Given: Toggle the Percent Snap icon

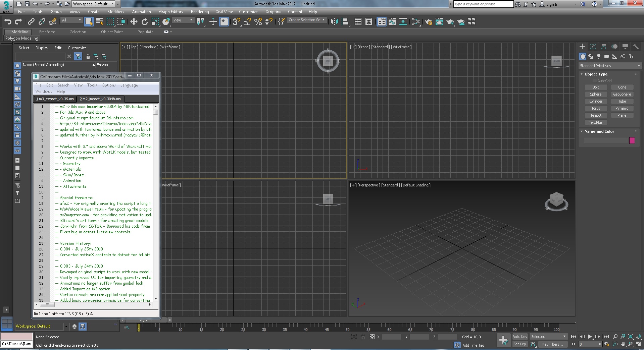Looking at the screenshot, I should [258, 22].
